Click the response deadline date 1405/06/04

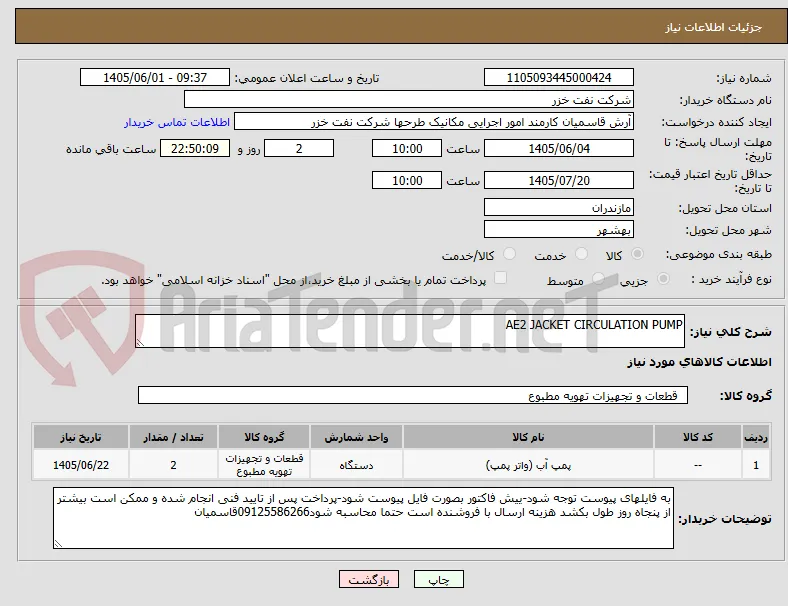coord(558,148)
